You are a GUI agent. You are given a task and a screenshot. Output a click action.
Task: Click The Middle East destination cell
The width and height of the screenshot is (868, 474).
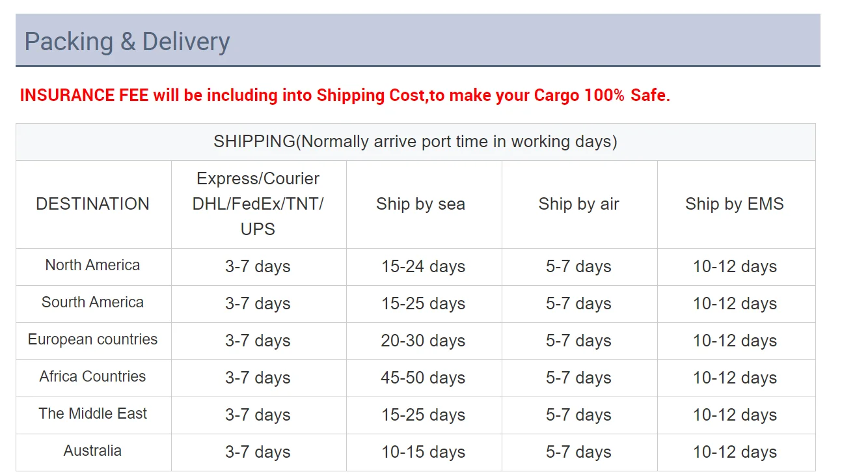[x=93, y=414]
